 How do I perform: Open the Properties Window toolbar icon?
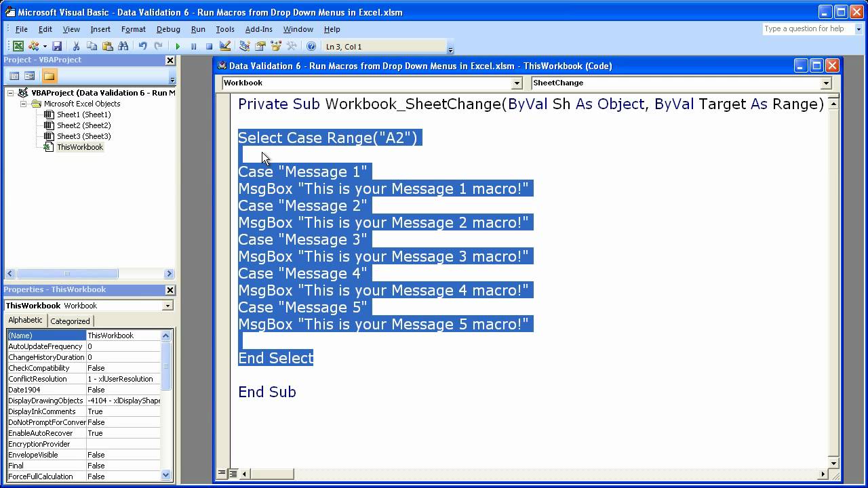260,46
